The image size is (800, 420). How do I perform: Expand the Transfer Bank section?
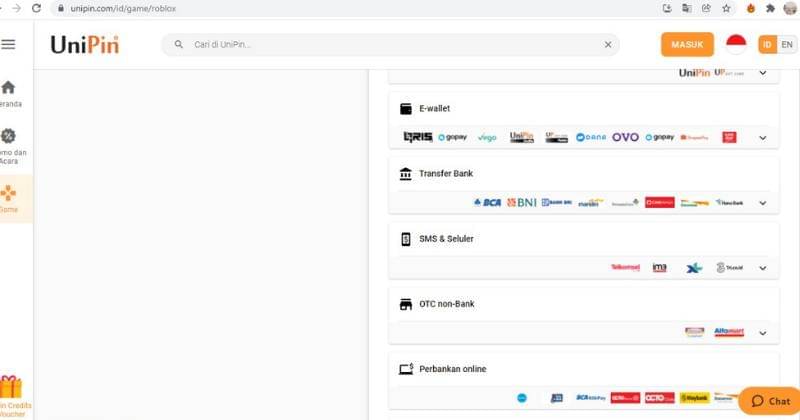point(762,203)
